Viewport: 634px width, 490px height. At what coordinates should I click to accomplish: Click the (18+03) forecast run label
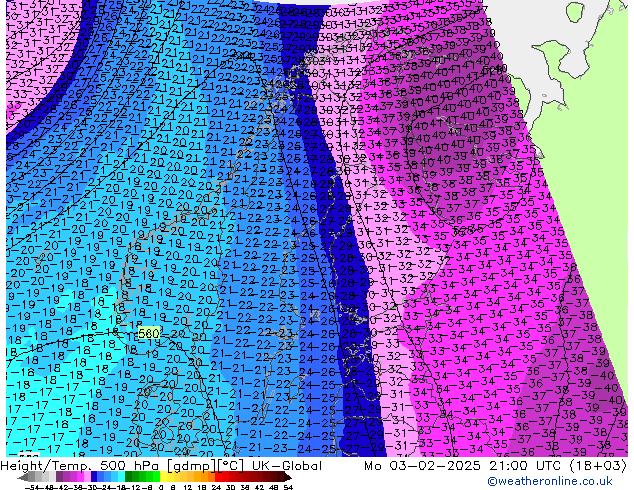click(x=597, y=466)
